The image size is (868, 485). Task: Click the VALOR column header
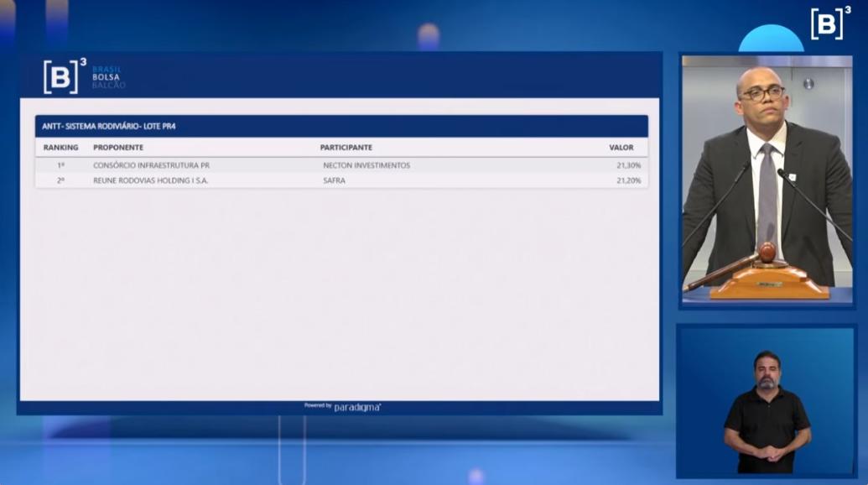621,148
